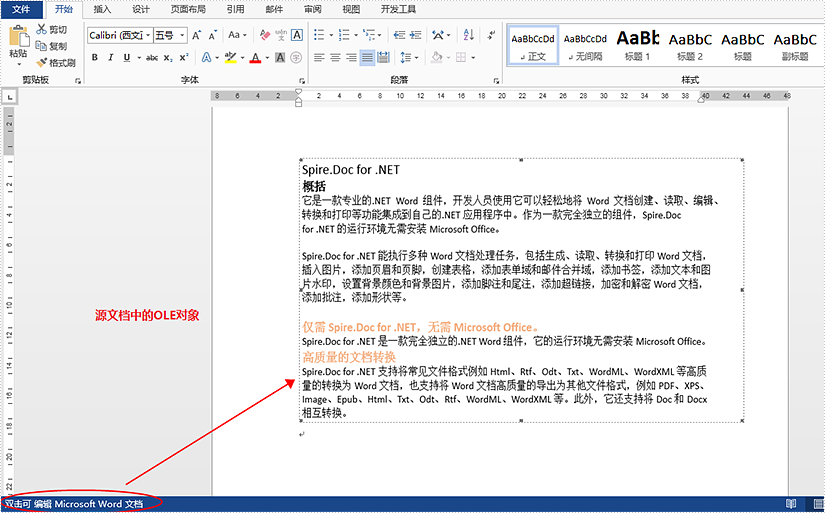The image size is (825, 513).
Task: Click the bullet list icon
Action: [x=318, y=35]
